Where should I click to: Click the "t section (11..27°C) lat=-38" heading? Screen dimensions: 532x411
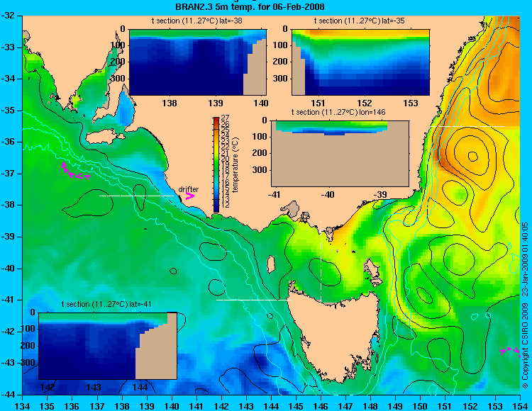click(x=196, y=21)
